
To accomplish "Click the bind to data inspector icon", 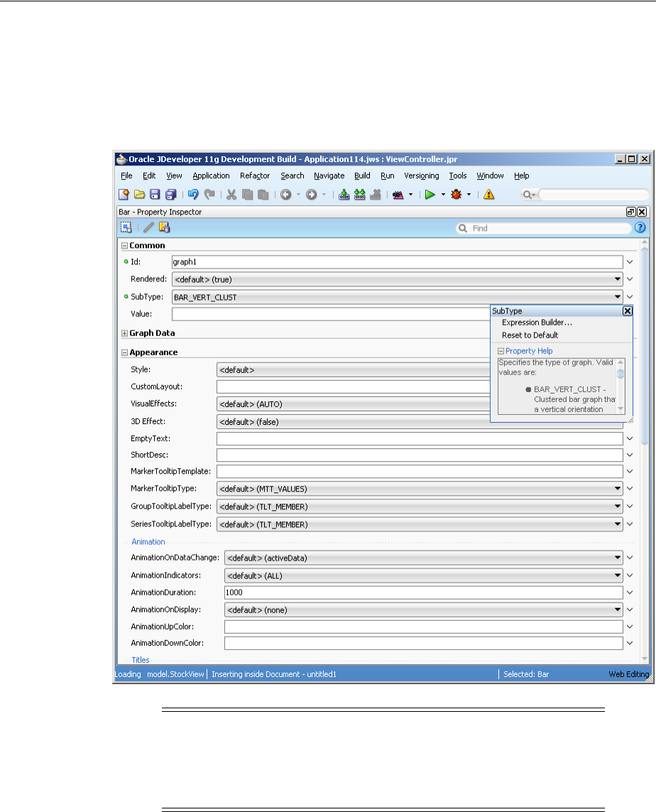I will click(165, 227).
